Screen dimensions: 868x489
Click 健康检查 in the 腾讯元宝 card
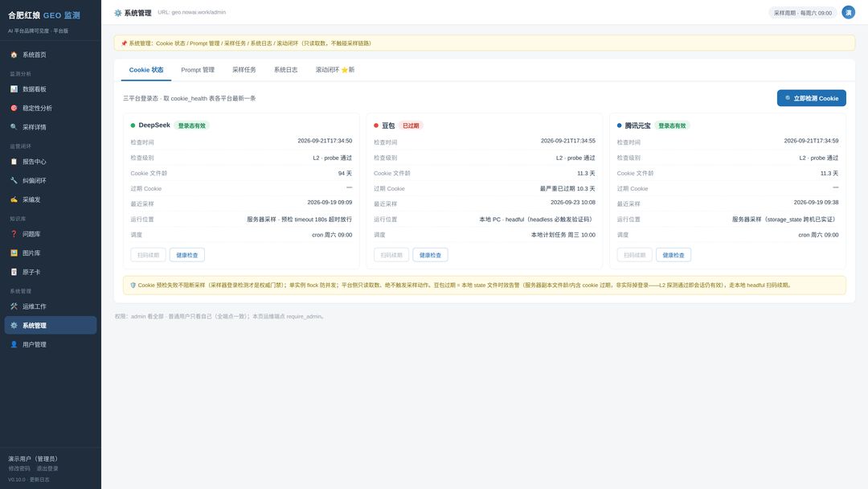[674, 255]
